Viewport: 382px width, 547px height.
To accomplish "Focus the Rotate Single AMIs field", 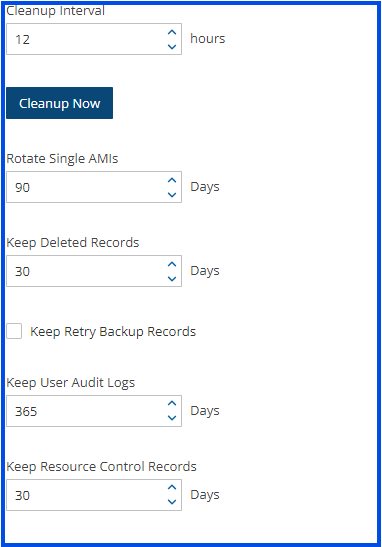I will pyautogui.click(x=94, y=187).
